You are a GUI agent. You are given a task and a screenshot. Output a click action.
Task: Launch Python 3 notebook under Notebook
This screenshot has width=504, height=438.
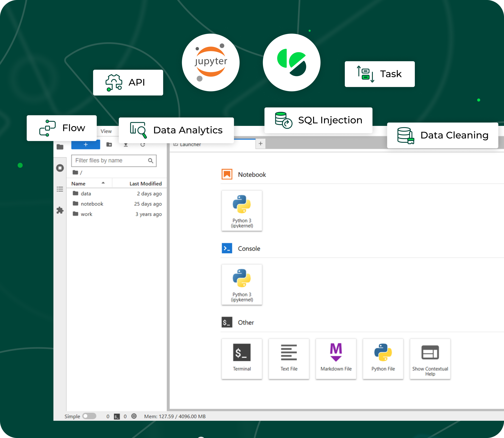pos(242,211)
